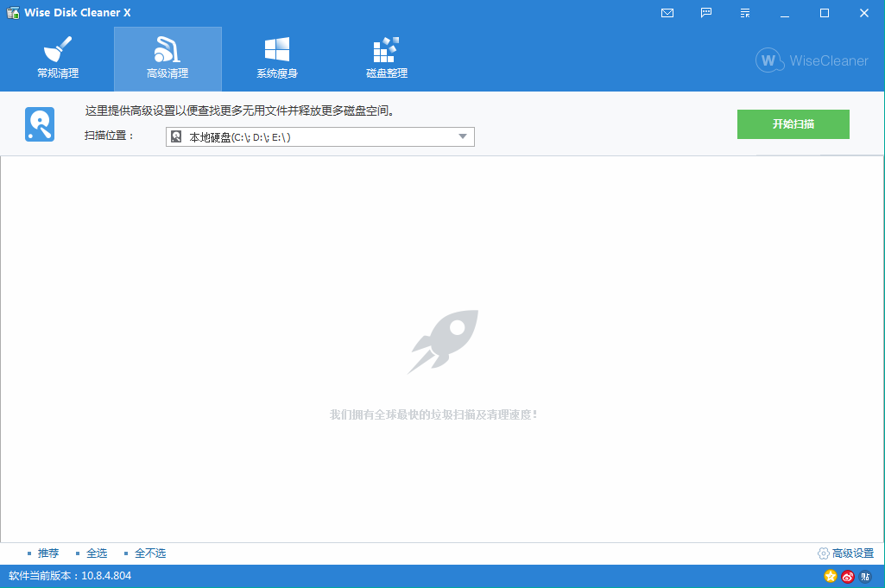The height and width of the screenshot is (588, 885).
Task: Minimize the Wise Disk Cleaner window
Action: (786, 13)
